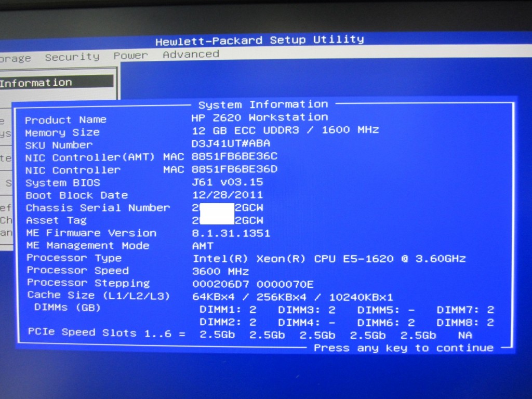Click the Memory Size label
The width and height of the screenshot is (532, 399).
62,132
